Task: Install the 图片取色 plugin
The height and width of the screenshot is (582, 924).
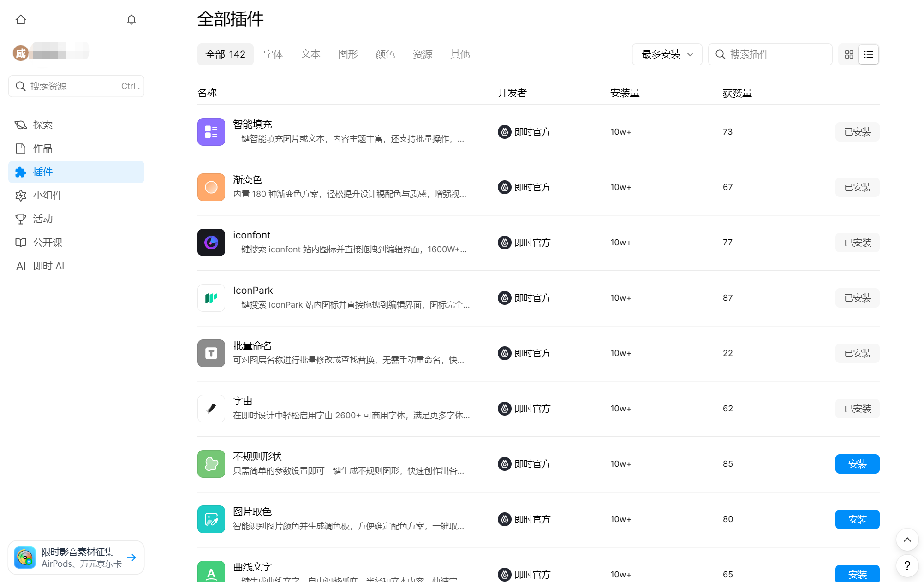Action: 857,519
